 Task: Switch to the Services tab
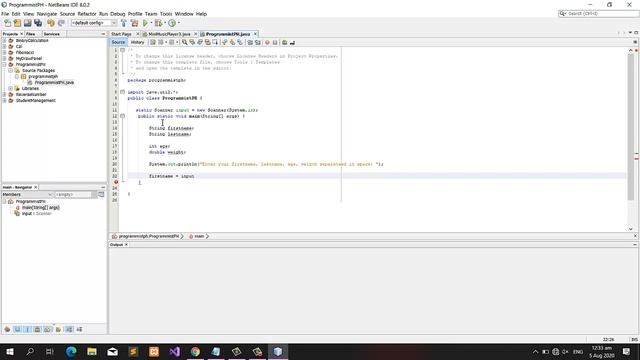pos(52,34)
